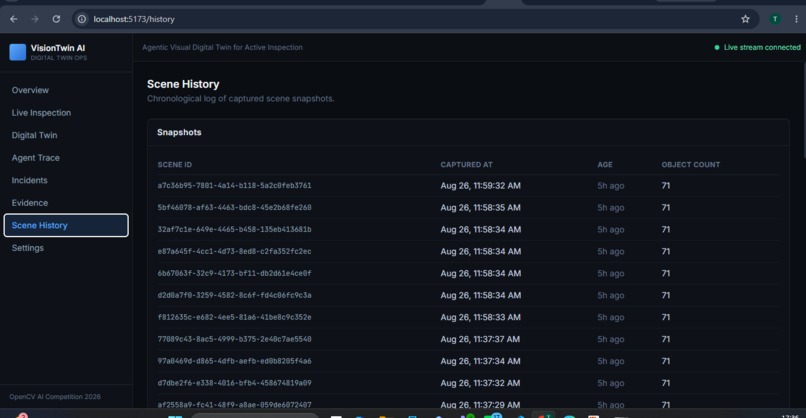Click captured time Aug 26, 11:59:32 AM

[x=480, y=186]
